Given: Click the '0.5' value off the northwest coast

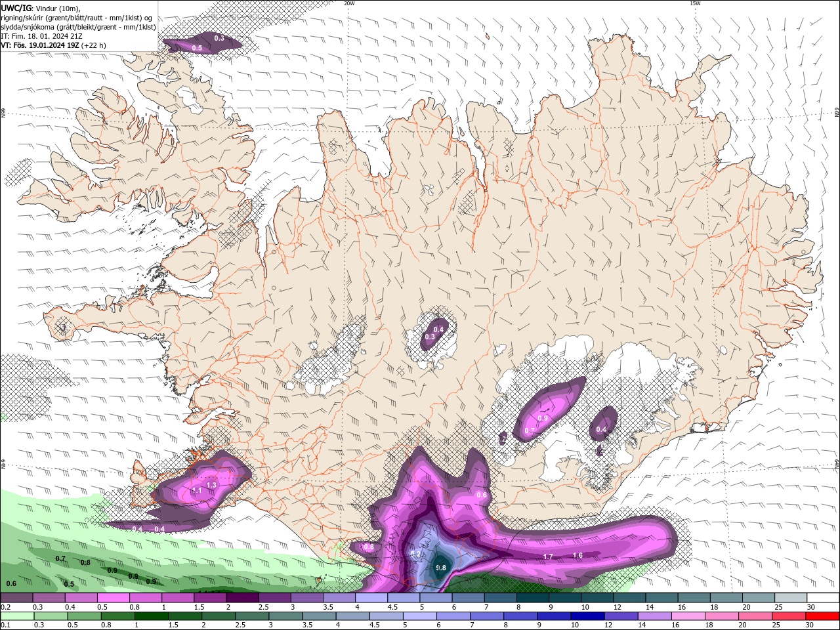Looking at the screenshot, I should click(x=197, y=48).
